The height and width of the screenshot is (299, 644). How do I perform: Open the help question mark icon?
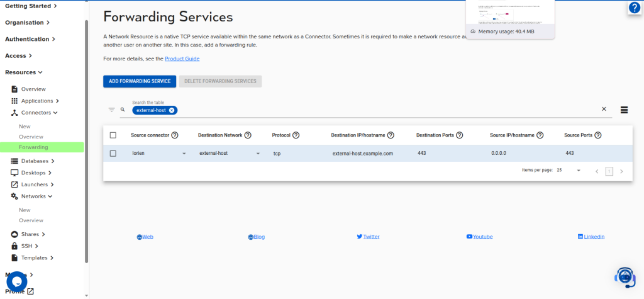click(635, 8)
